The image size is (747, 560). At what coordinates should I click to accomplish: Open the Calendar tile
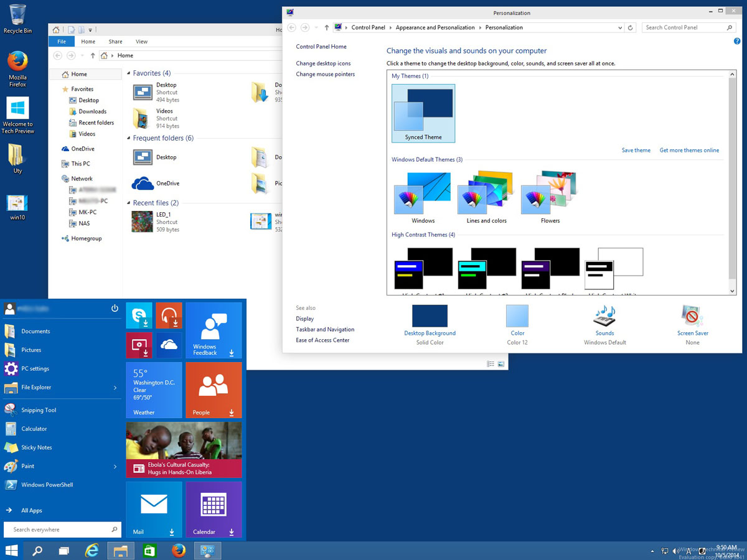(x=214, y=510)
